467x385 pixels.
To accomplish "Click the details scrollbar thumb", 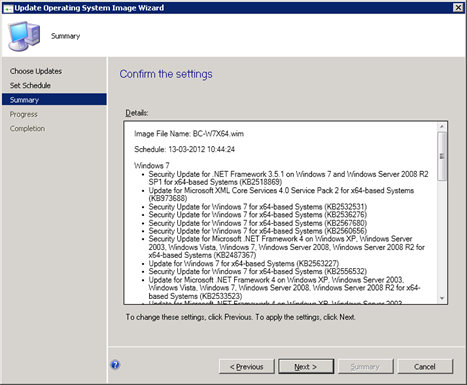I will (442, 156).
